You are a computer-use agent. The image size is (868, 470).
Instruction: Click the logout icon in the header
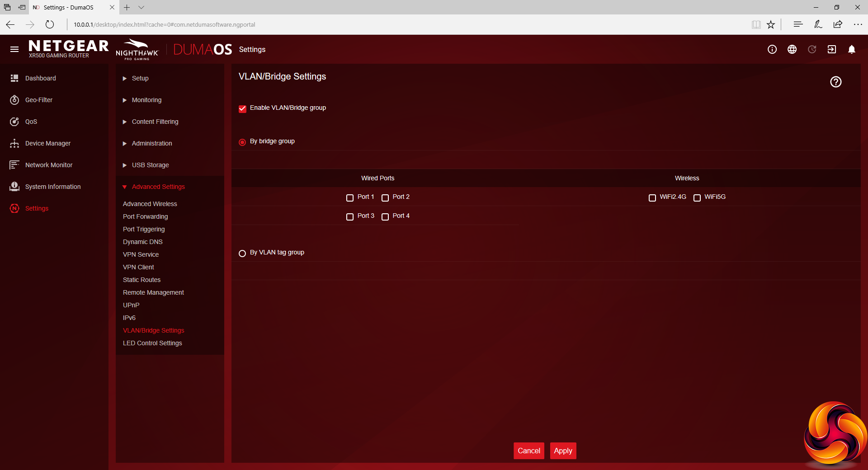click(x=832, y=49)
